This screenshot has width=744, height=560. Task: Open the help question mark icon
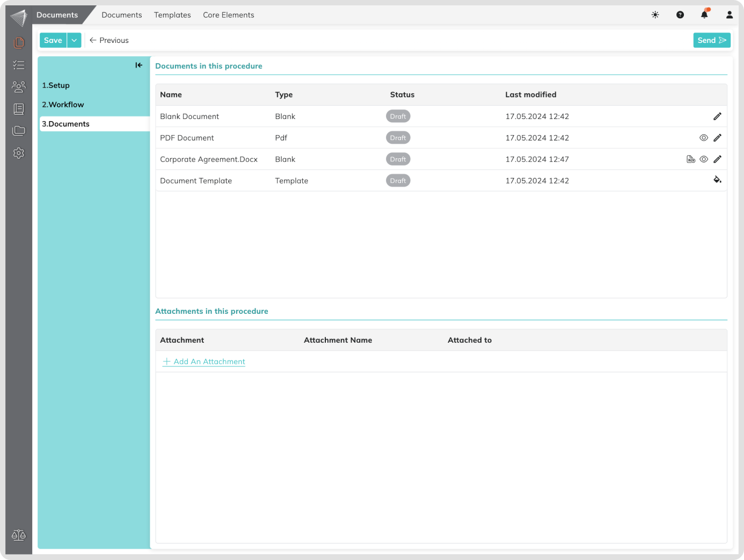click(680, 15)
